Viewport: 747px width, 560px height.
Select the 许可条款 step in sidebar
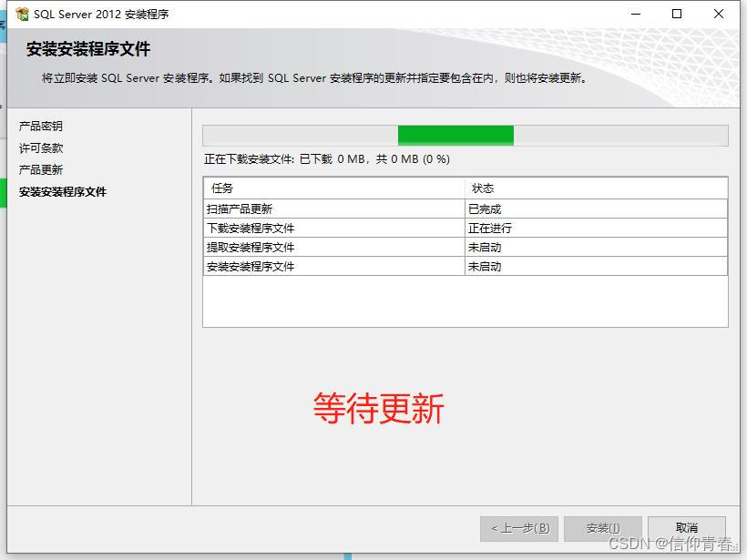click(x=41, y=148)
